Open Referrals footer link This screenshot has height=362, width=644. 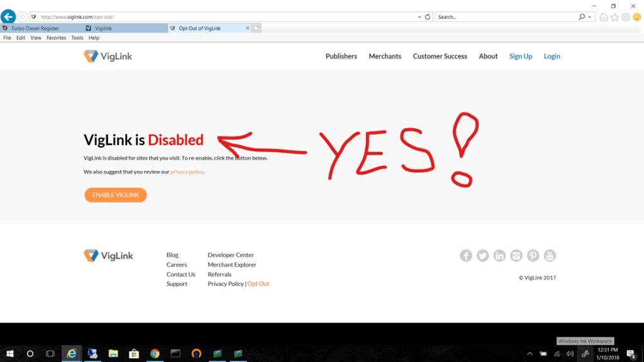(x=219, y=274)
